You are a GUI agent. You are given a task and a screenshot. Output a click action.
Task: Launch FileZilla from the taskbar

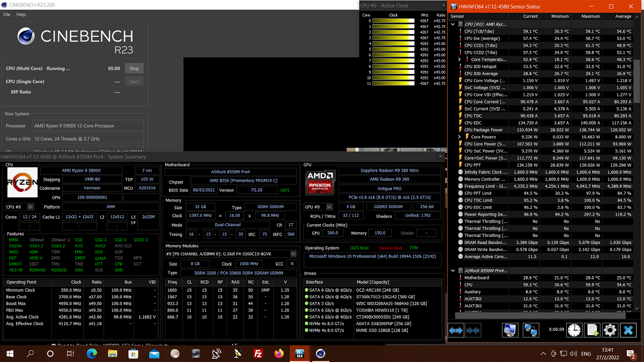(x=258, y=353)
